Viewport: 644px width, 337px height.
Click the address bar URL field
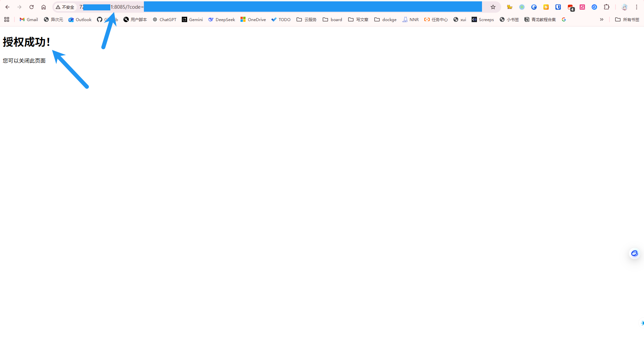point(268,7)
